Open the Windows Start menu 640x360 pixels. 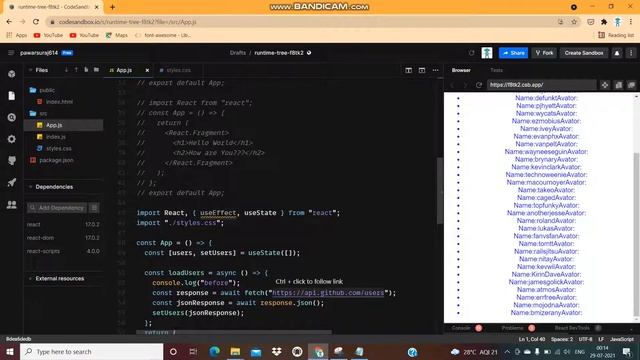click(9, 351)
